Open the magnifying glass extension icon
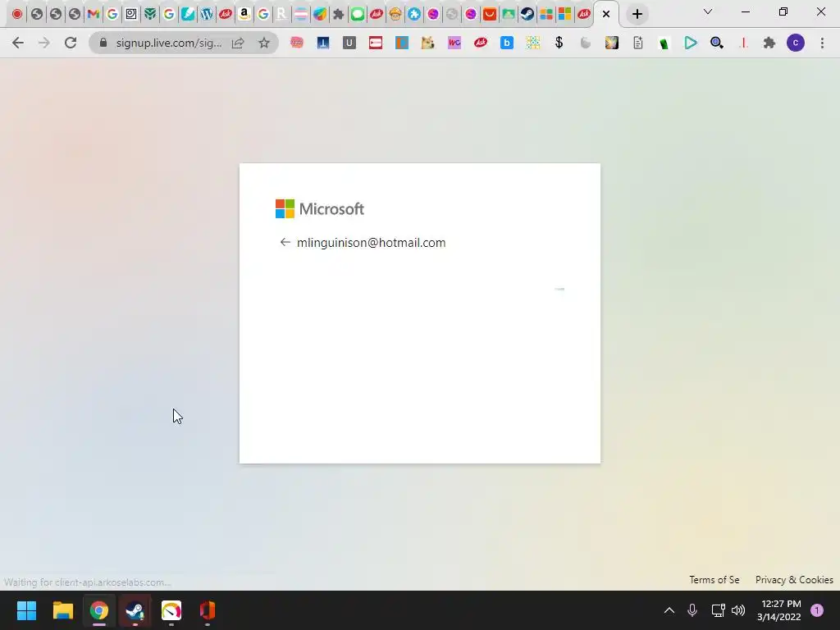 (x=716, y=43)
